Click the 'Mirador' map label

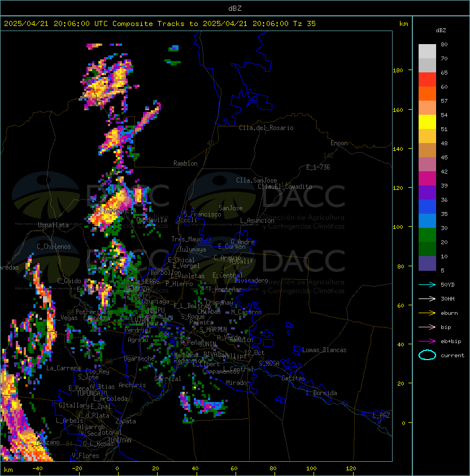coord(238,383)
